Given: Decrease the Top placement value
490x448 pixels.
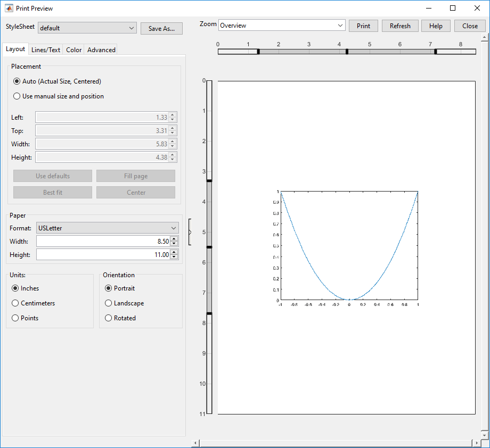Looking at the screenshot, I should (173, 133).
